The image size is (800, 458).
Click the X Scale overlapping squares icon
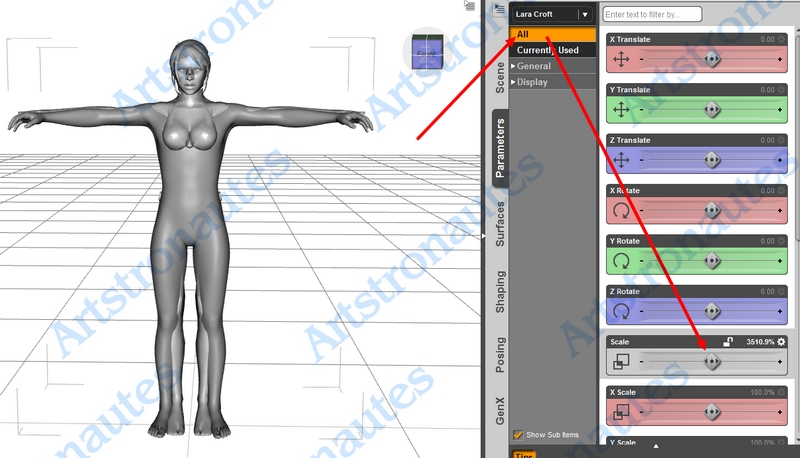[621, 412]
